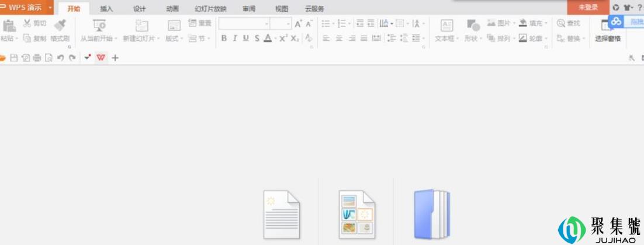This screenshot has width=644, height=245.
Task: Click the red WPS 'W' icon
Action: click(x=101, y=58)
